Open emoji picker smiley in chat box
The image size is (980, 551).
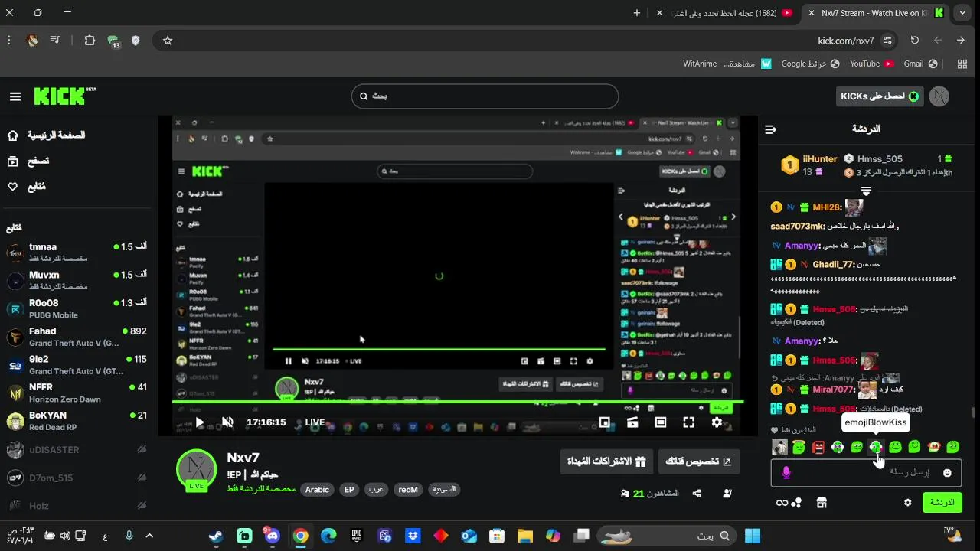(947, 473)
